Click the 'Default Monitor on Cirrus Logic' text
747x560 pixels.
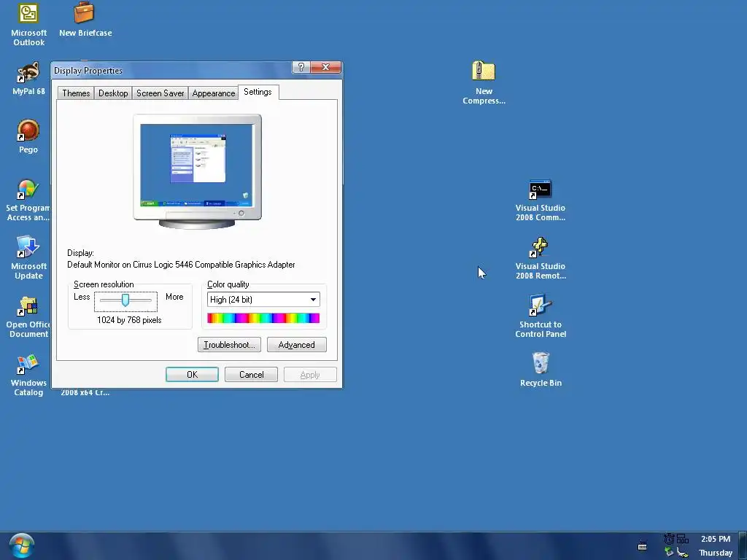pos(181,265)
